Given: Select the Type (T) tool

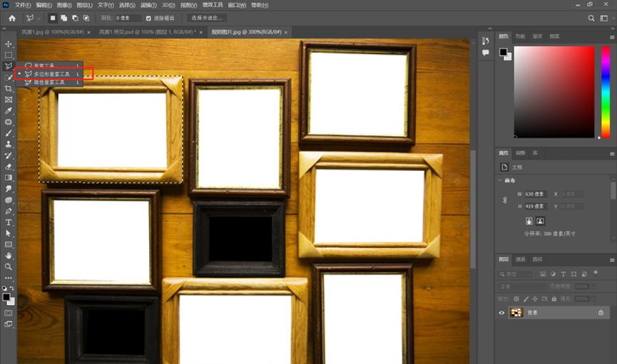Looking at the screenshot, I should pyautogui.click(x=9, y=222).
